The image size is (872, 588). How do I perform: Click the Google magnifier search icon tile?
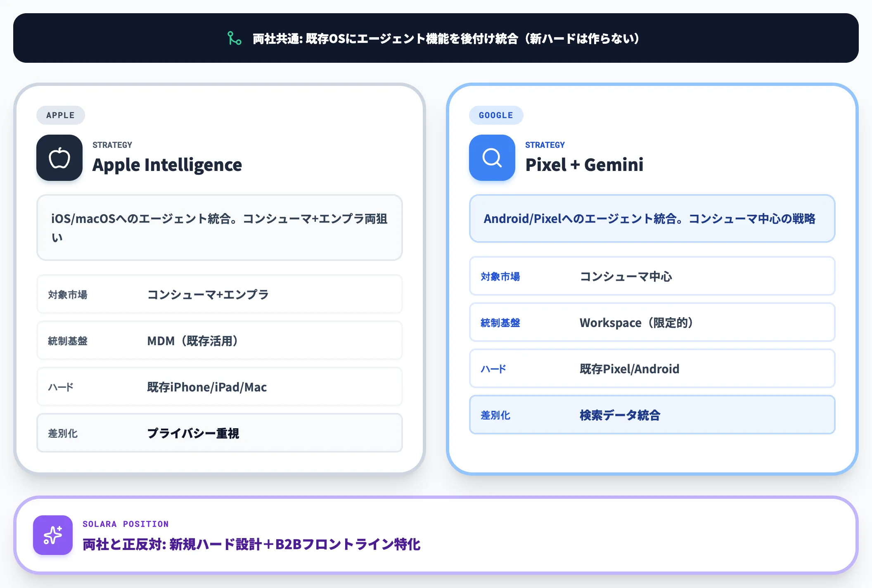(x=492, y=158)
